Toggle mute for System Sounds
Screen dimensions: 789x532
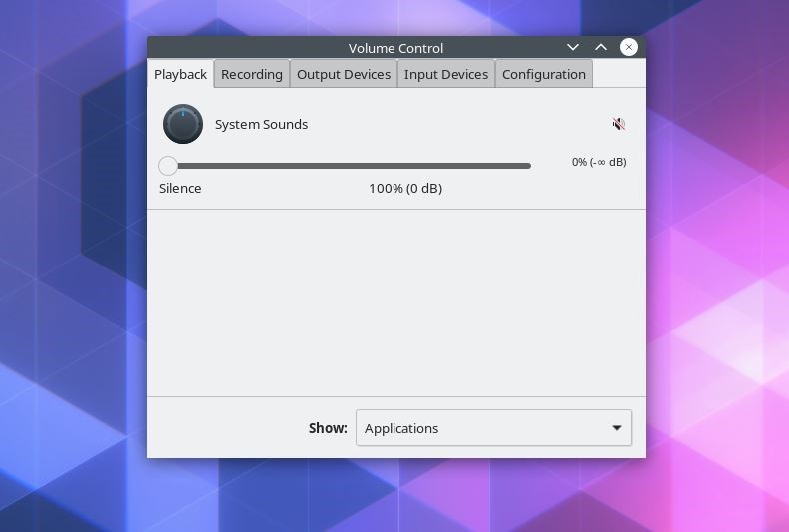point(618,124)
